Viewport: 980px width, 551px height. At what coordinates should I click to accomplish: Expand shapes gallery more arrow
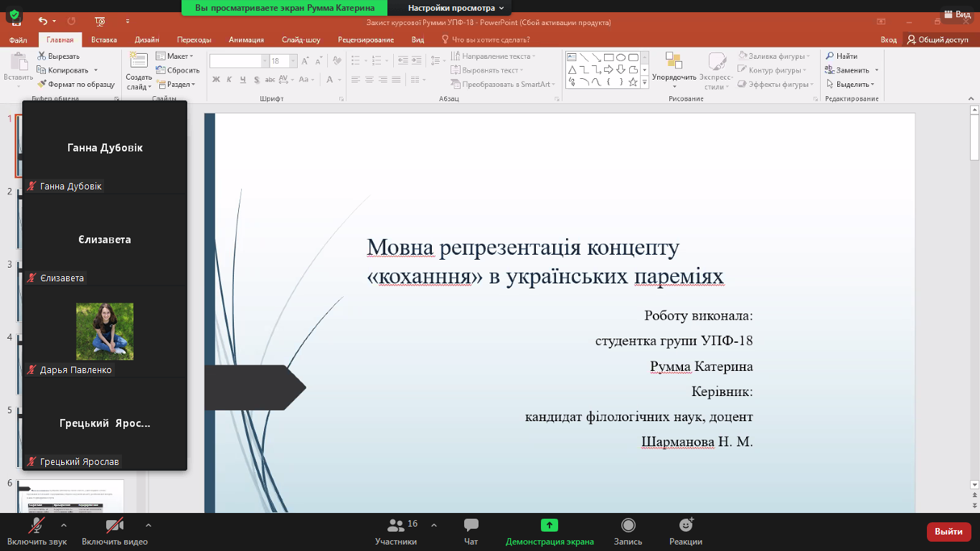[644, 83]
